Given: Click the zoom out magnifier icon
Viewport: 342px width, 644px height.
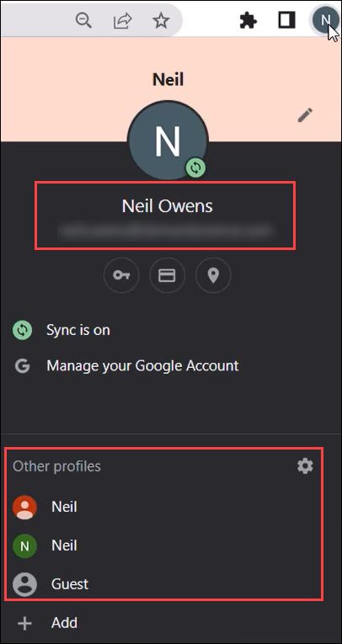Looking at the screenshot, I should tap(84, 20).
